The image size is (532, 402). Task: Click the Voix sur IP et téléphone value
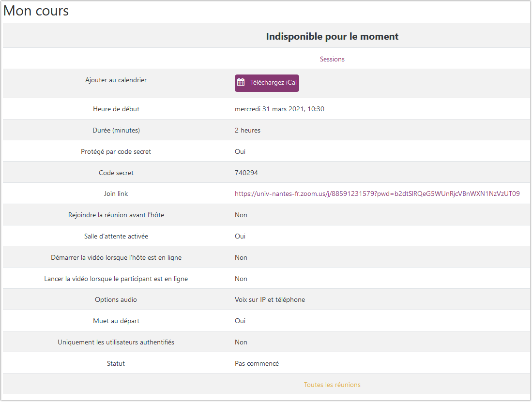(270, 299)
